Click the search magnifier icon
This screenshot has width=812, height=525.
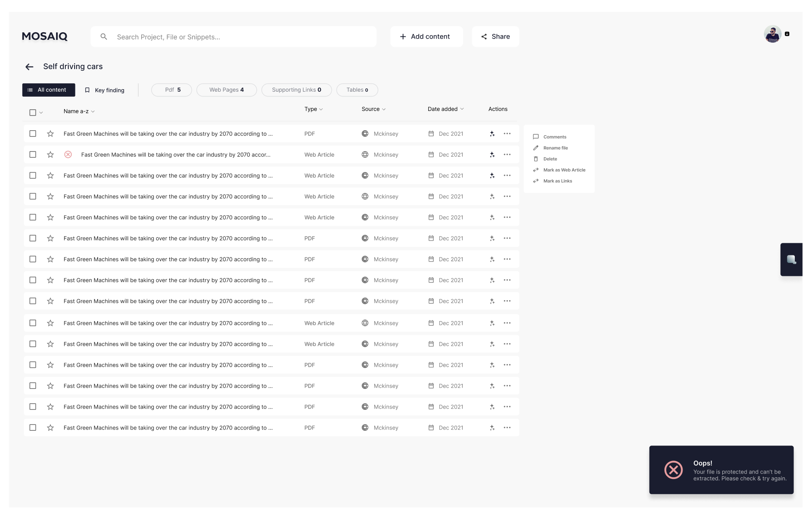(x=103, y=36)
